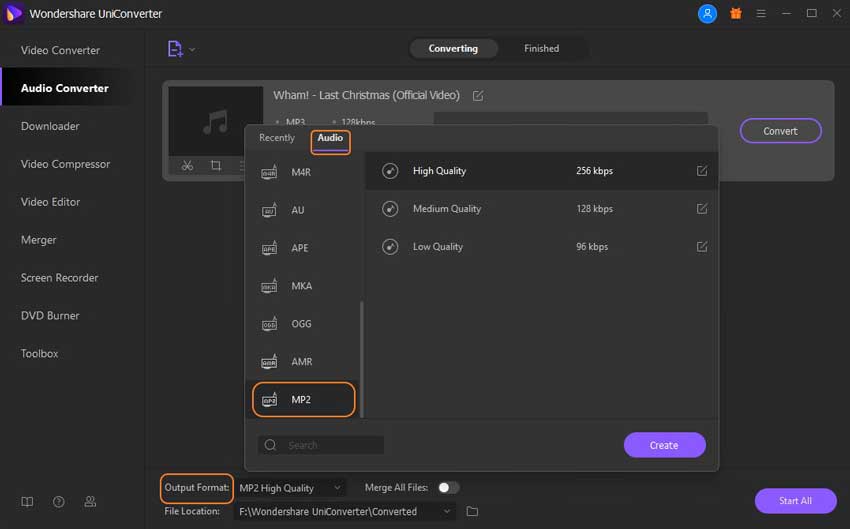Viewport: 850px width, 529px height.
Task: Select the trim scissors tool
Action: (188, 165)
